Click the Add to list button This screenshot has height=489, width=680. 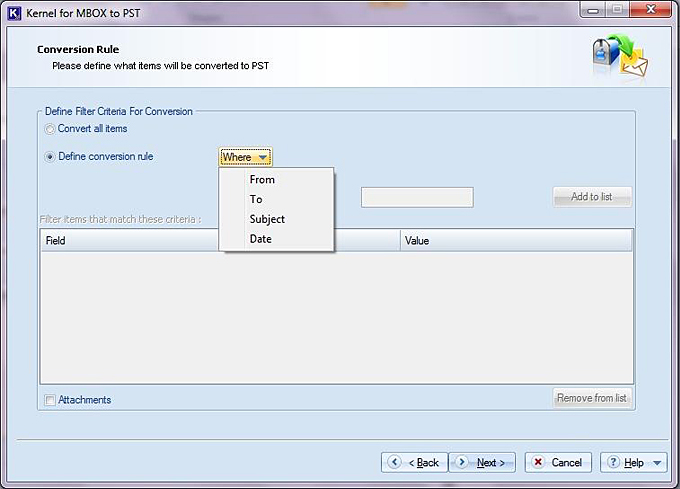tap(592, 197)
